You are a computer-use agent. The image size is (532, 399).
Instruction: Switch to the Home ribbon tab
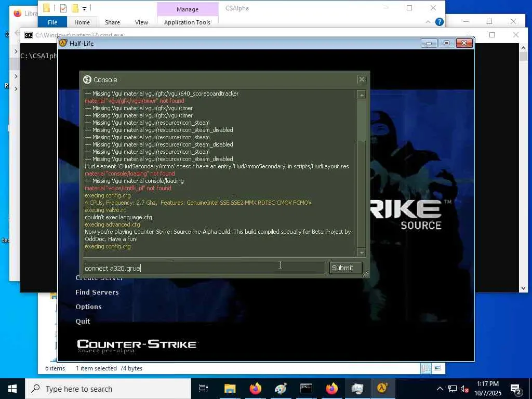pyautogui.click(x=82, y=22)
